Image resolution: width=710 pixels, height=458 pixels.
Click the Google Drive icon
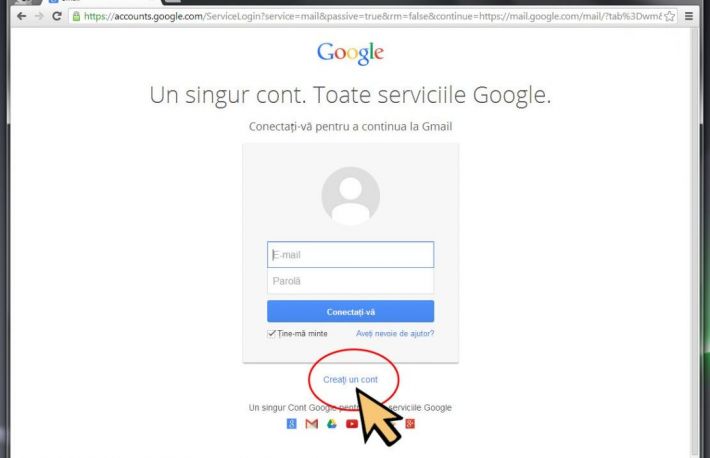(332, 424)
